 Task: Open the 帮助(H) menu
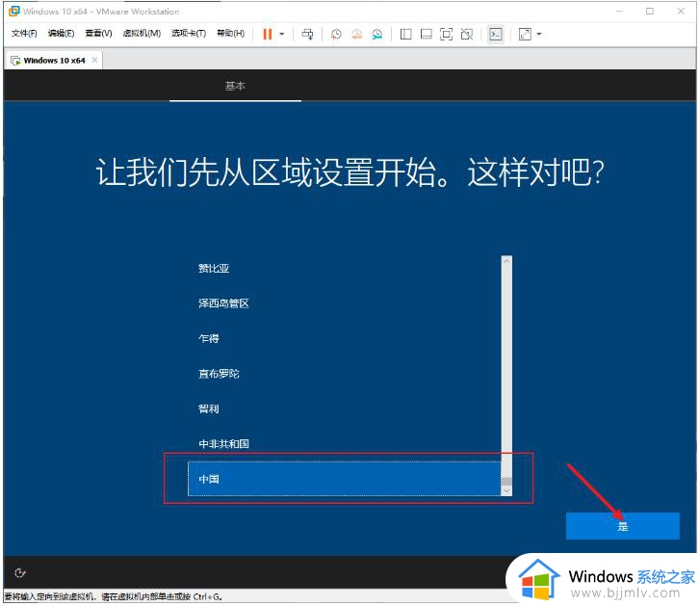(230, 34)
